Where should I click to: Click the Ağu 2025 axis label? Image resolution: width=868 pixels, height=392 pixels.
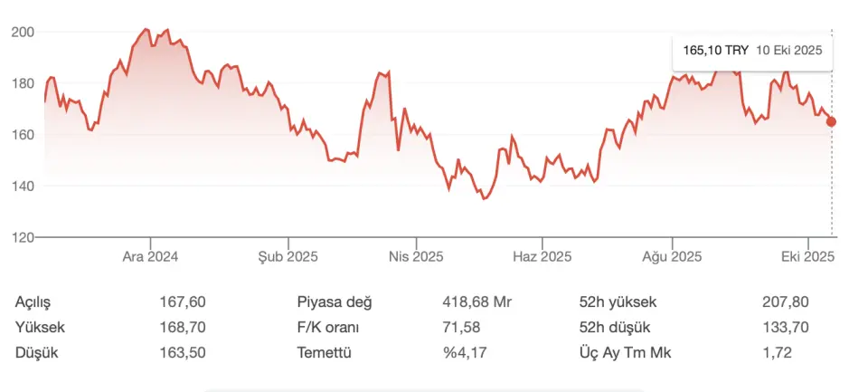(672, 256)
